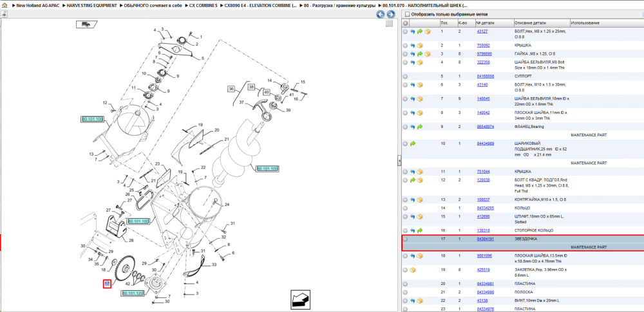Sort by the Поз. column header

tap(448, 23)
